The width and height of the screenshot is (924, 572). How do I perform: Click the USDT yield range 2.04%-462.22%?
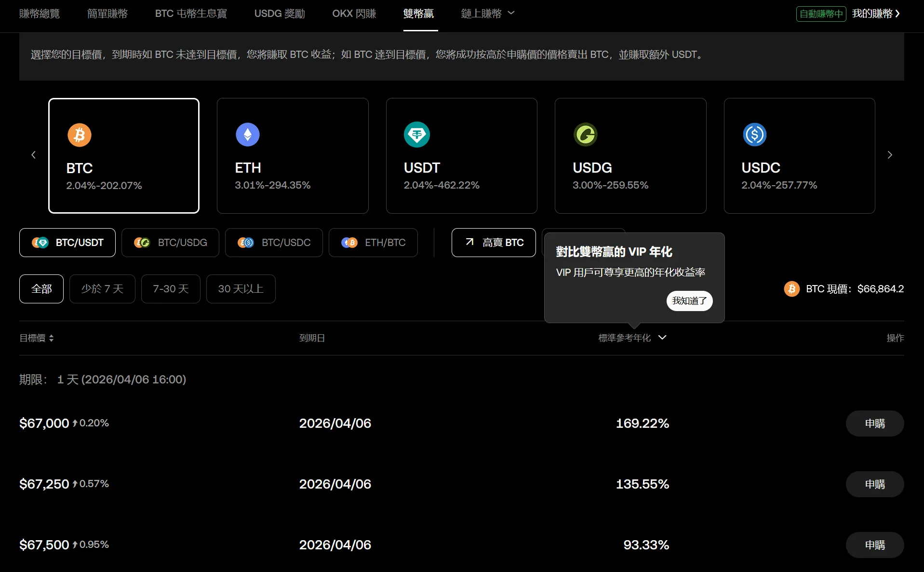point(442,185)
